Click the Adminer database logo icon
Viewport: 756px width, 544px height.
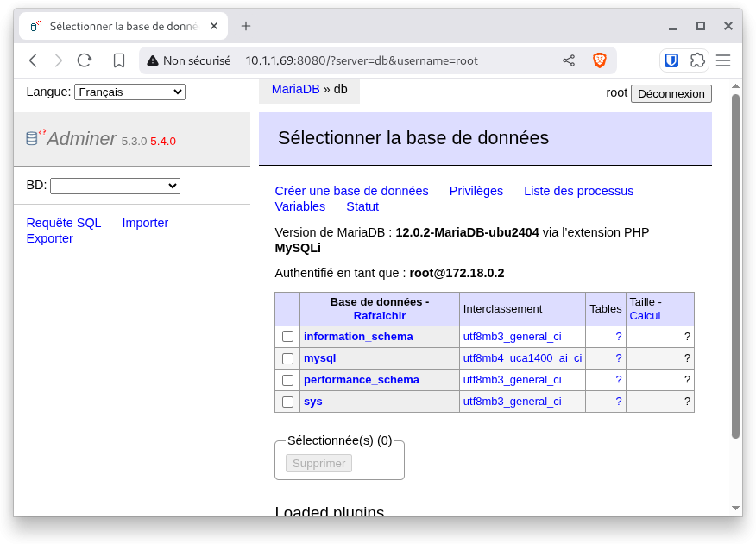tap(35, 137)
